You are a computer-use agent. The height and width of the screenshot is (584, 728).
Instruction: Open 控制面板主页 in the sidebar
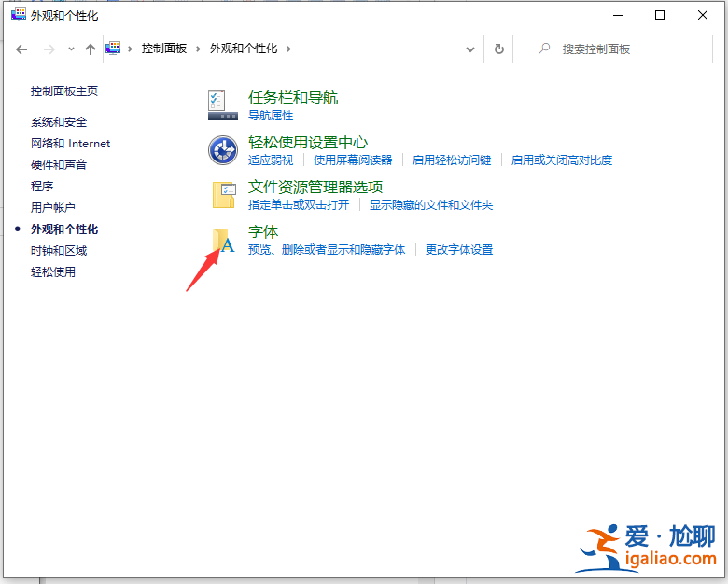pos(64,91)
